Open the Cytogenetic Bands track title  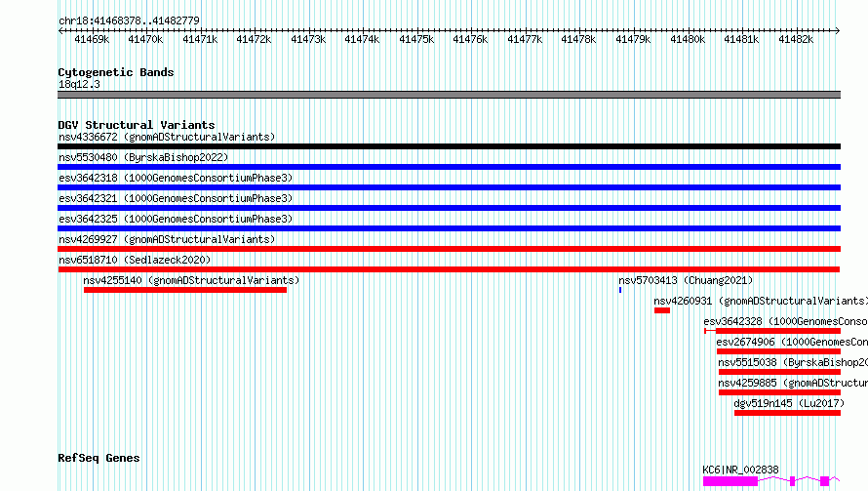click(116, 72)
